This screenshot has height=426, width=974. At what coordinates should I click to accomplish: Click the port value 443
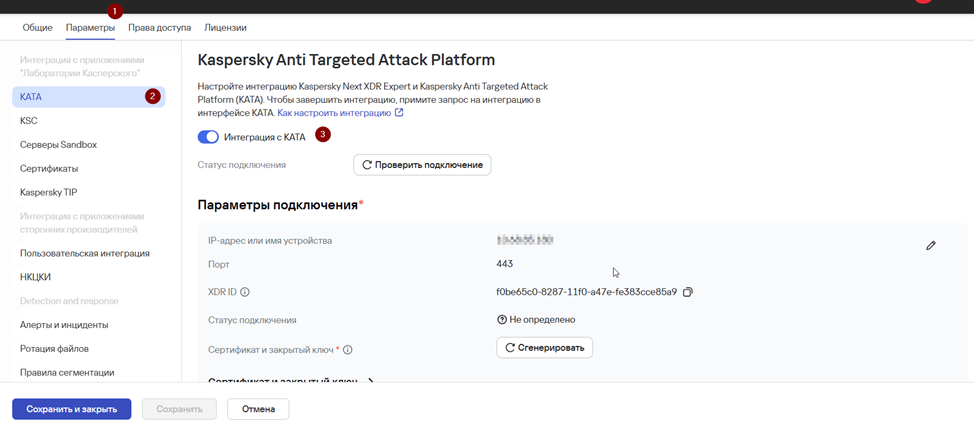(504, 264)
